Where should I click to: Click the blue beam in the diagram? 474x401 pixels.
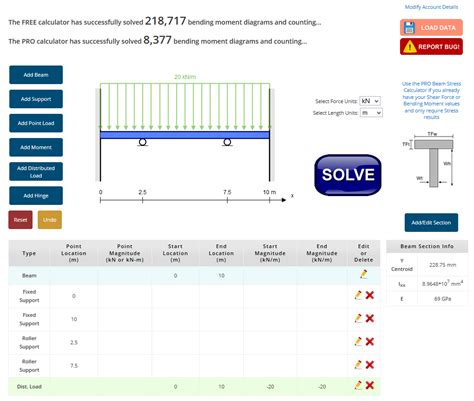(185, 135)
